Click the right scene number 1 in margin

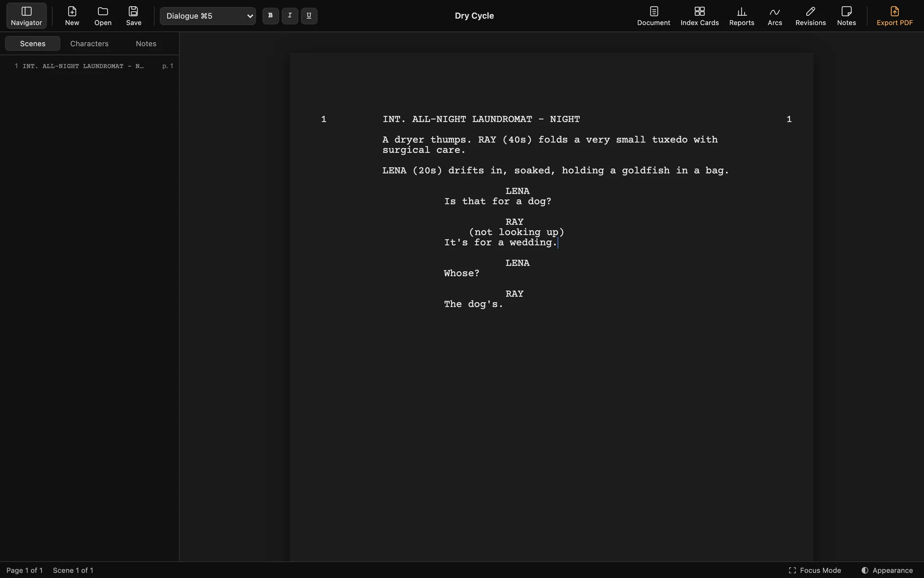click(789, 119)
